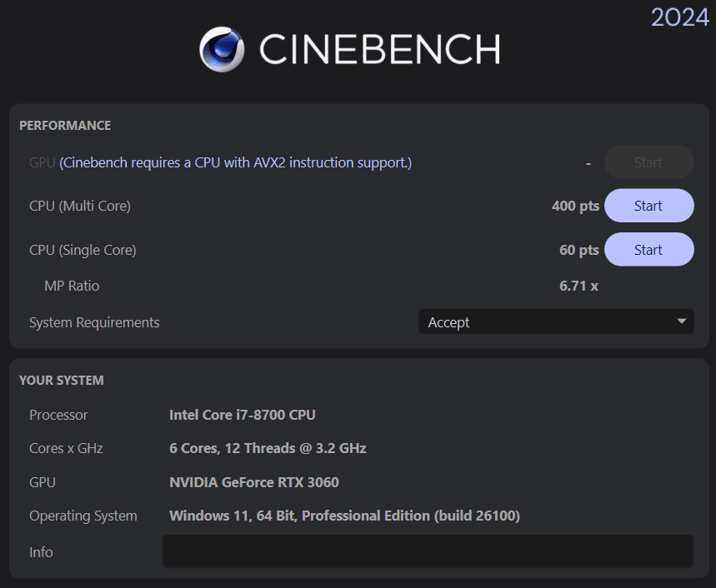The height and width of the screenshot is (588, 716).
Task: Click the Cinebench sphere logo icon
Action: coord(222,49)
